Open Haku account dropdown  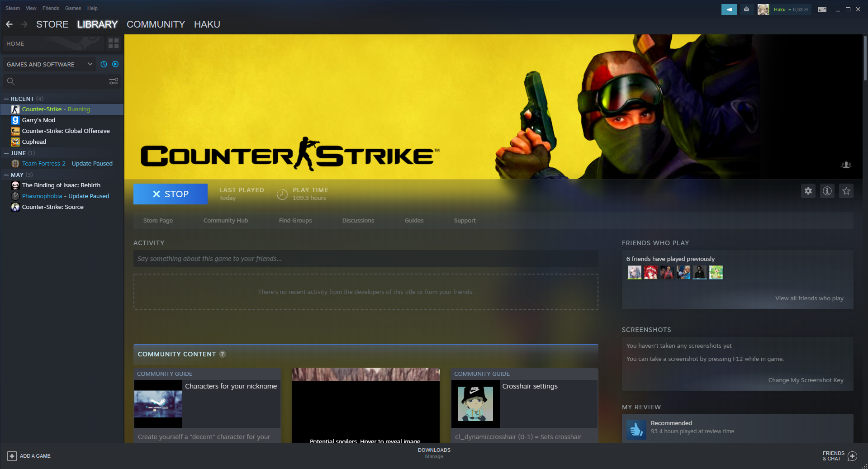[x=790, y=9]
